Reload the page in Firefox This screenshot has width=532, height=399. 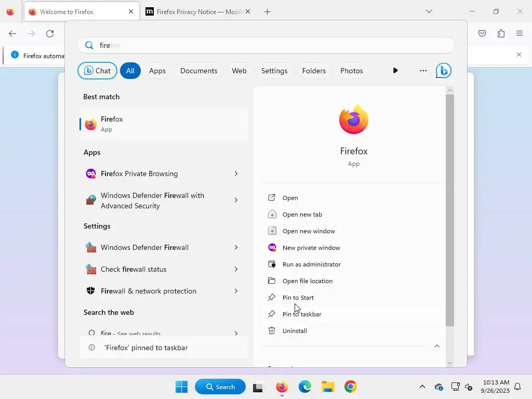[x=50, y=34]
